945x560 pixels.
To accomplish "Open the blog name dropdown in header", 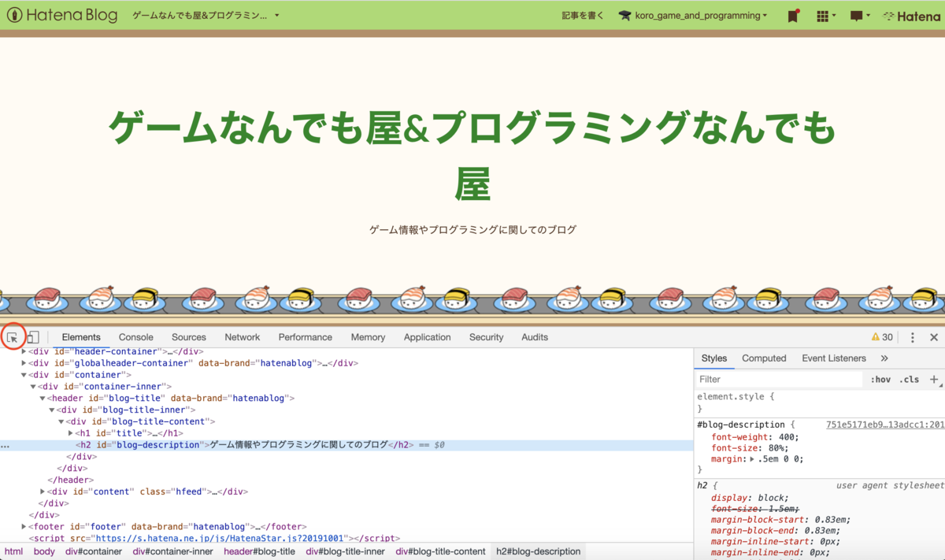I will (206, 16).
